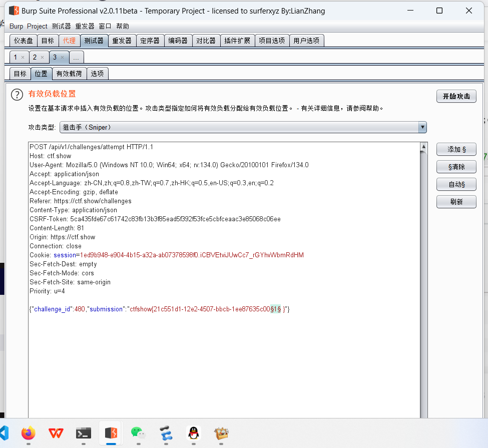Open the Project menu
The height and width of the screenshot is (448, 488).
pos(37,26)
